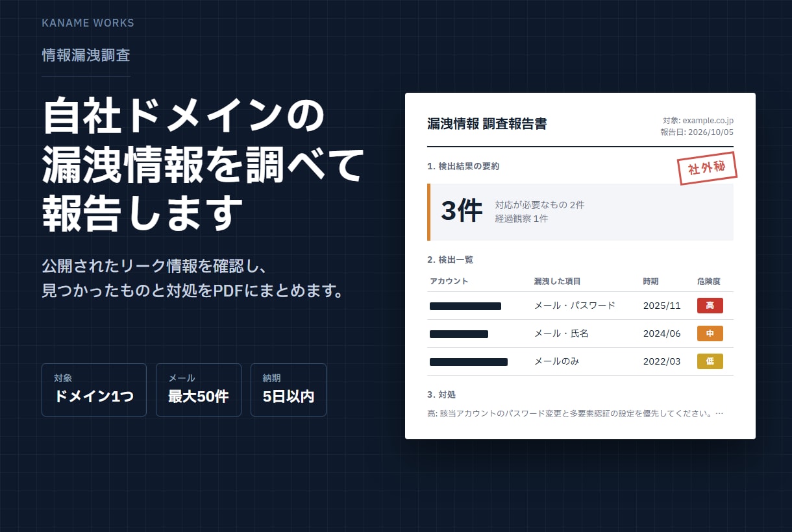792x532 pixels.
Task: Select the メール 最大50件 info card
Action: pos(199,390)
